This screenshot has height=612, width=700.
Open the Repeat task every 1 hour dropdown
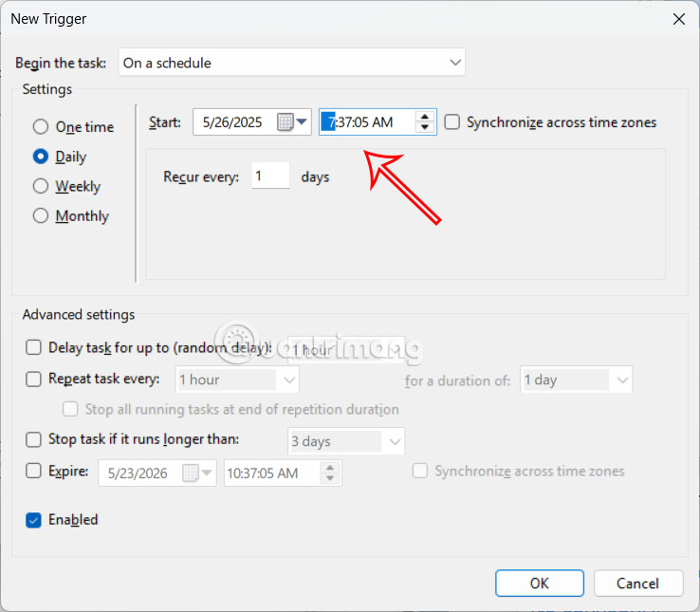tap(237, 380)
